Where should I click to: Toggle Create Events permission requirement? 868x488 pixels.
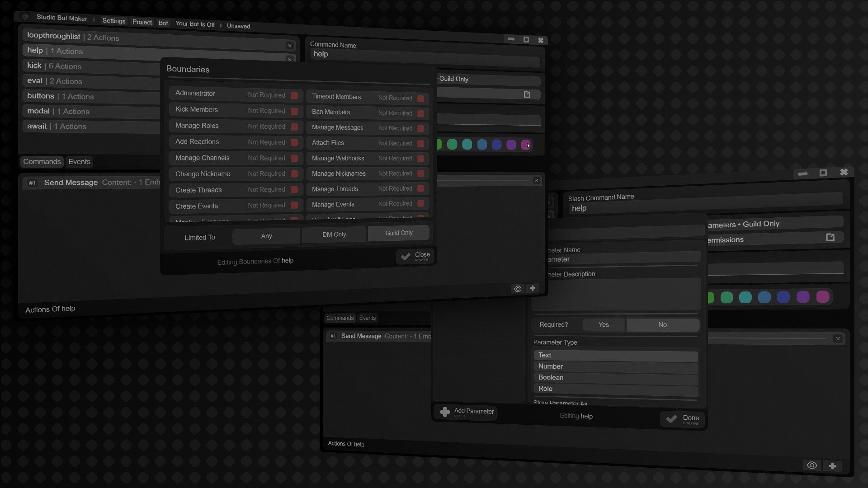point(294,206)
